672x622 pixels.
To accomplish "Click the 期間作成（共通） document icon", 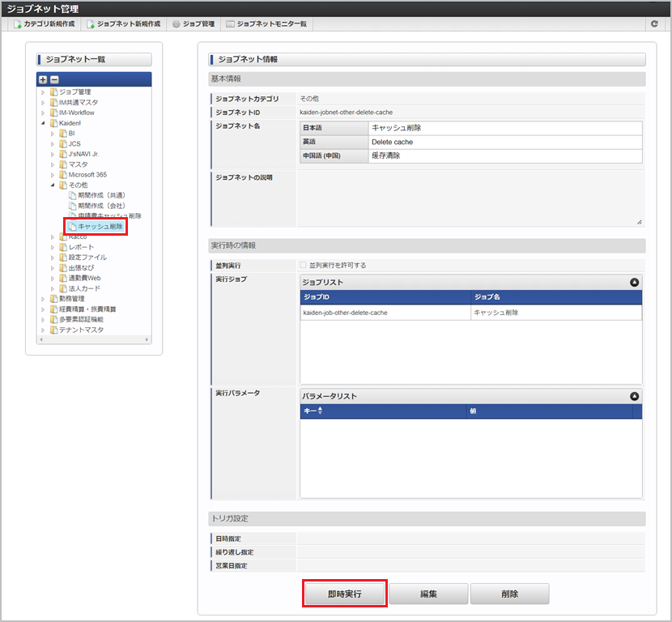I will point(72,195).
